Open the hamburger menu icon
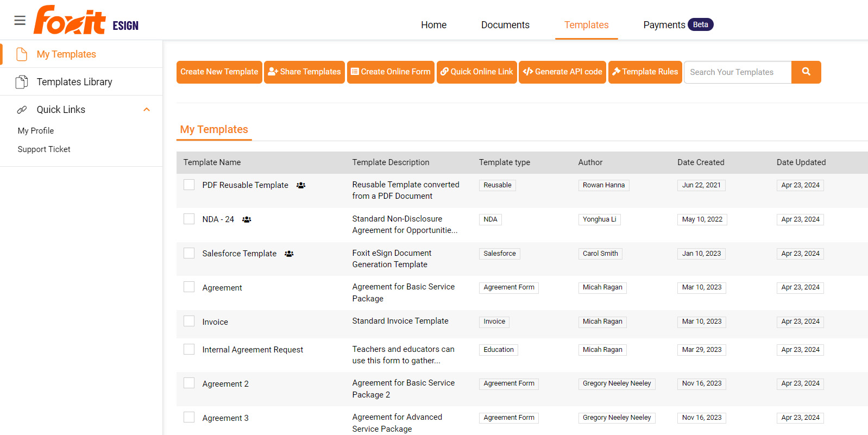 (20, 21)
